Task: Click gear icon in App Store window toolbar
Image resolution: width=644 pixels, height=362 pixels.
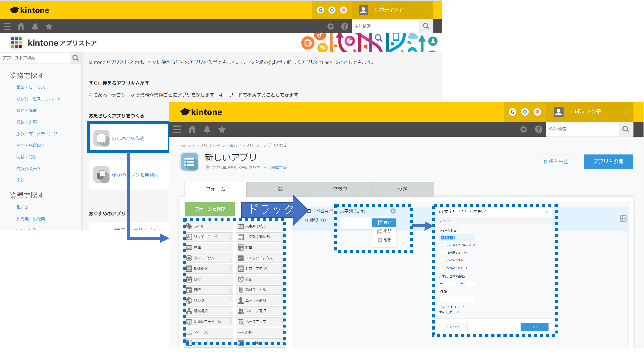Action: click(x=331, y=26)
